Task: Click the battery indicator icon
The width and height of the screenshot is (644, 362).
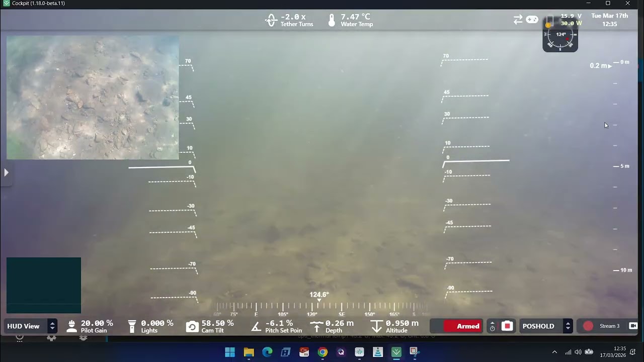Action: (549, 21)
